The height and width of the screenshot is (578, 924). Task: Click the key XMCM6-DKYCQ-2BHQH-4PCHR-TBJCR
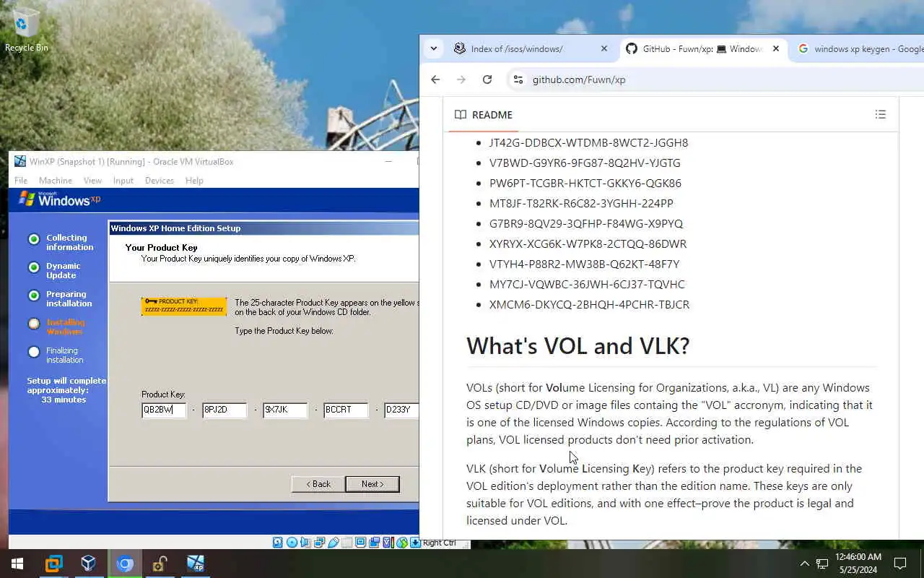click(x=589, y=304)
